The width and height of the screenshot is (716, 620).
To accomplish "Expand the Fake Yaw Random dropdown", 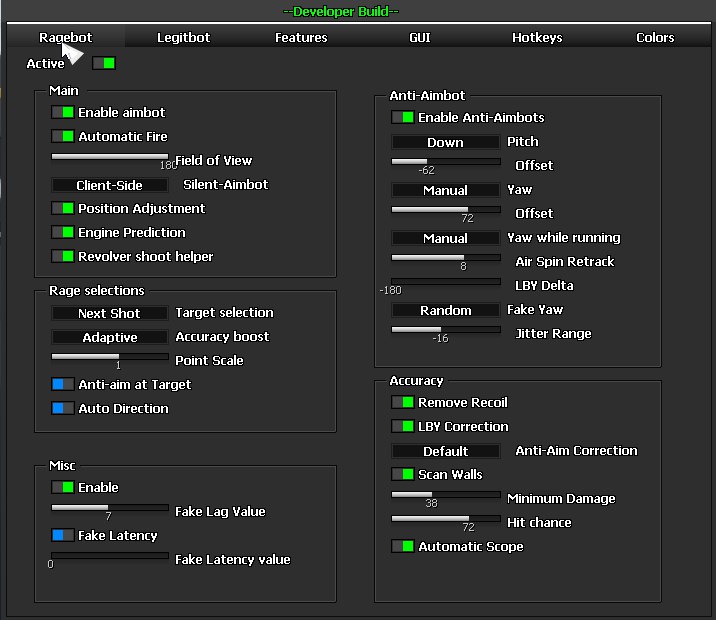I will click(x=445, y=310).
